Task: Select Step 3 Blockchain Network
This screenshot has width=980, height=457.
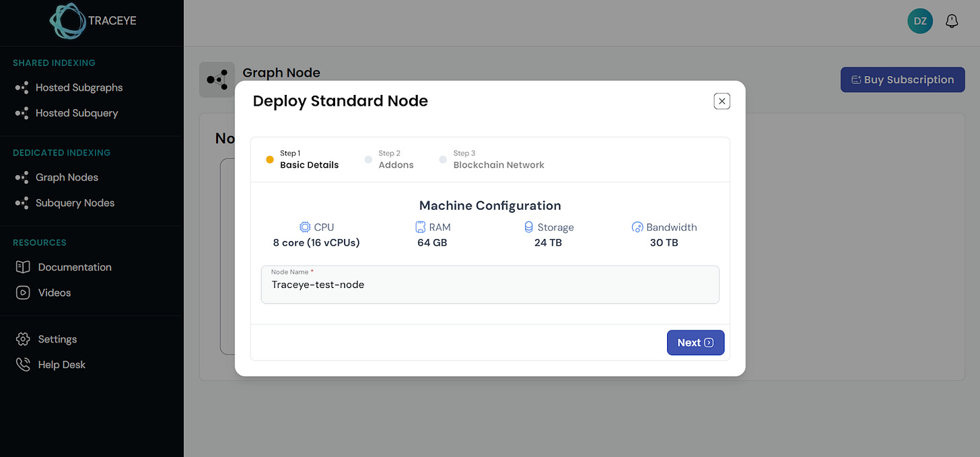Action: click(x=492, y=160)
